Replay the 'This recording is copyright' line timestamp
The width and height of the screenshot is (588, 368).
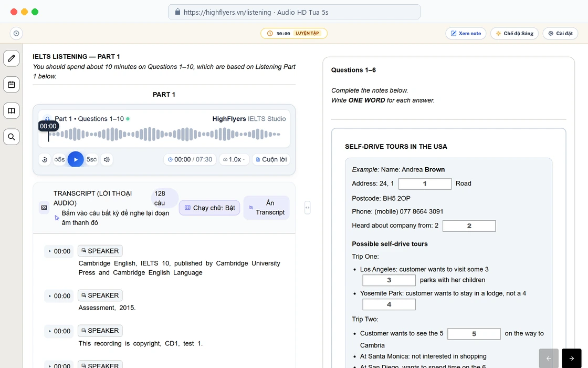[x=59, y=331]
